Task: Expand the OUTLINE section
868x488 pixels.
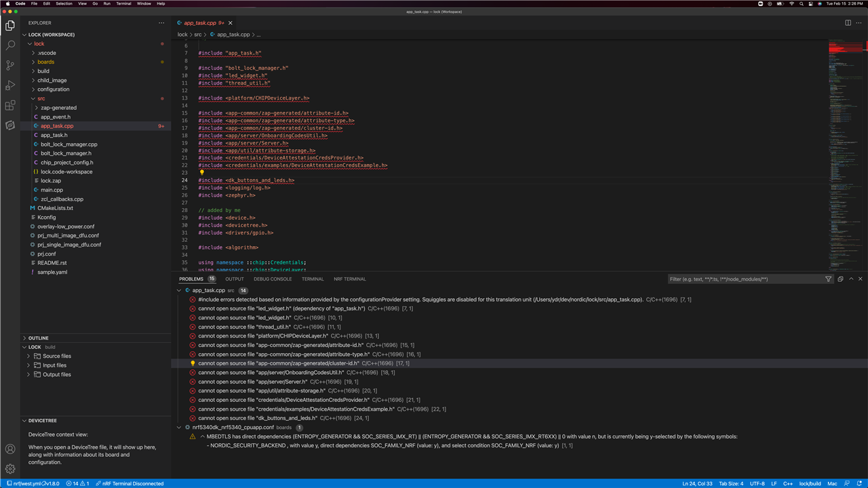Action: tap(38, 338)
